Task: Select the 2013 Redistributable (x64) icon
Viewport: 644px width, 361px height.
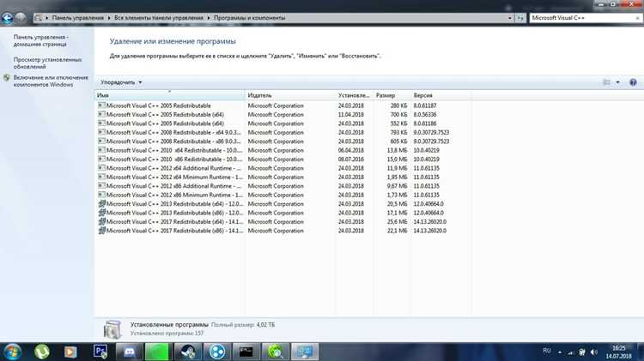Action: [101, 203]
